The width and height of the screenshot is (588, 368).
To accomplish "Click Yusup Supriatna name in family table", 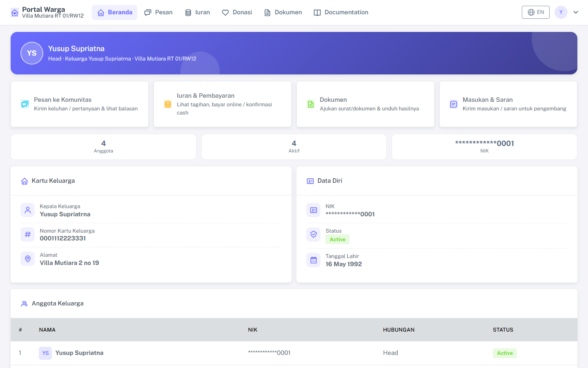I will [x=79, y=353].
